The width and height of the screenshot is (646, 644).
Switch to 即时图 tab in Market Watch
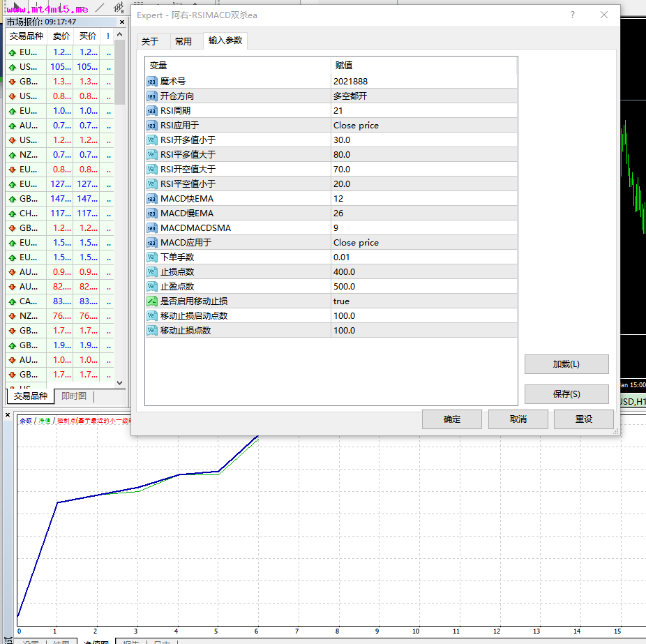coord(74,396)
